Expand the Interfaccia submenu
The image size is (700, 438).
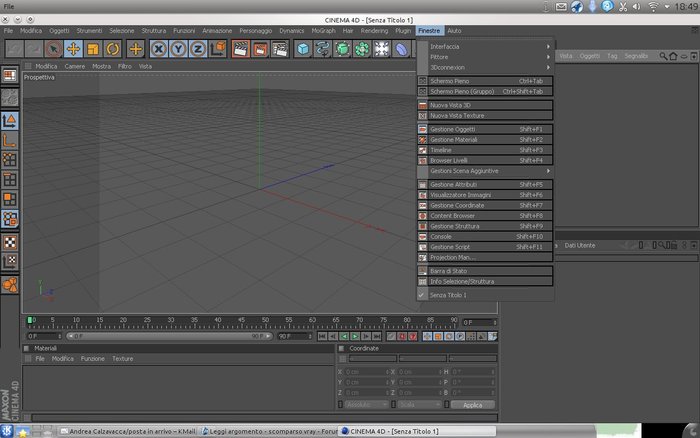tap(485, 46)
